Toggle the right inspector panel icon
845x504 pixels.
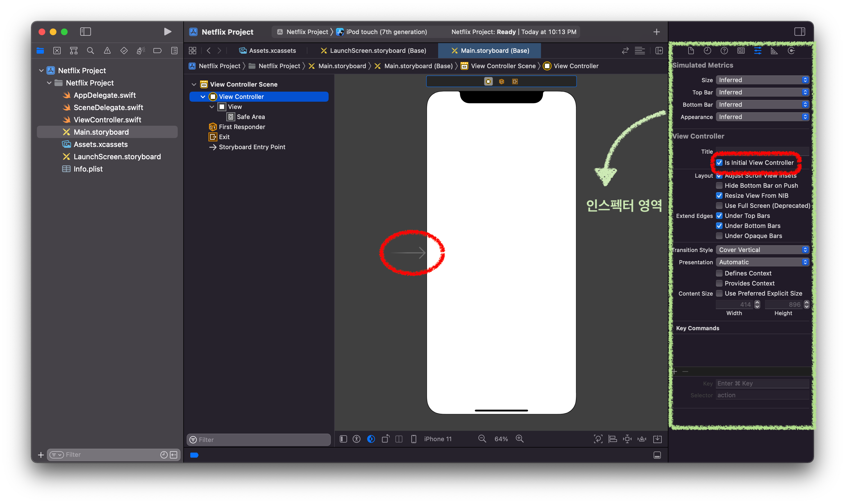[x=799, y=32]
